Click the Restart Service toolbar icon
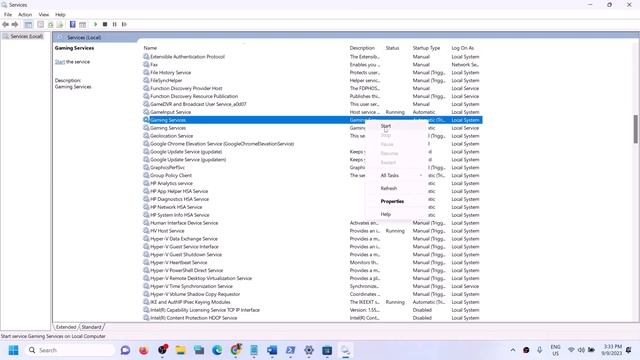The image size is (640, 360). coord(124,24)
